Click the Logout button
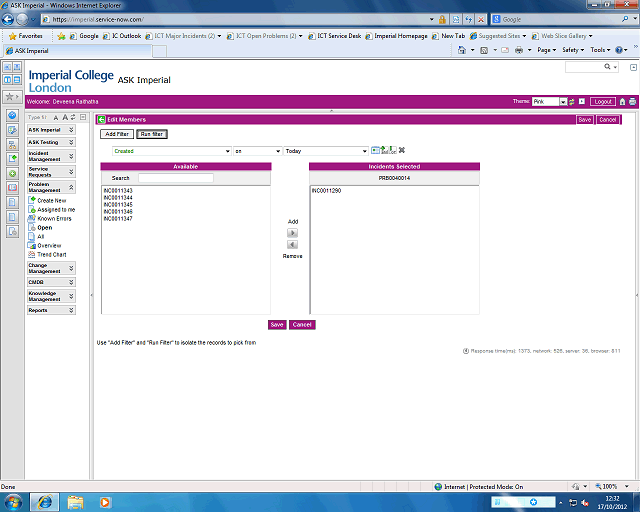The height and width of the screenshot is (512, 640). coord(602,102)
